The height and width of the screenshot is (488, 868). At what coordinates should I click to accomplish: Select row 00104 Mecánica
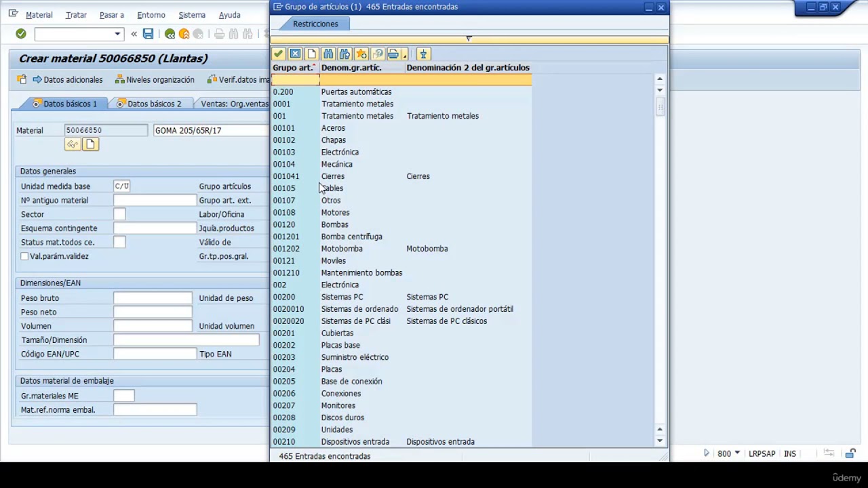click(x=401, y=164)
